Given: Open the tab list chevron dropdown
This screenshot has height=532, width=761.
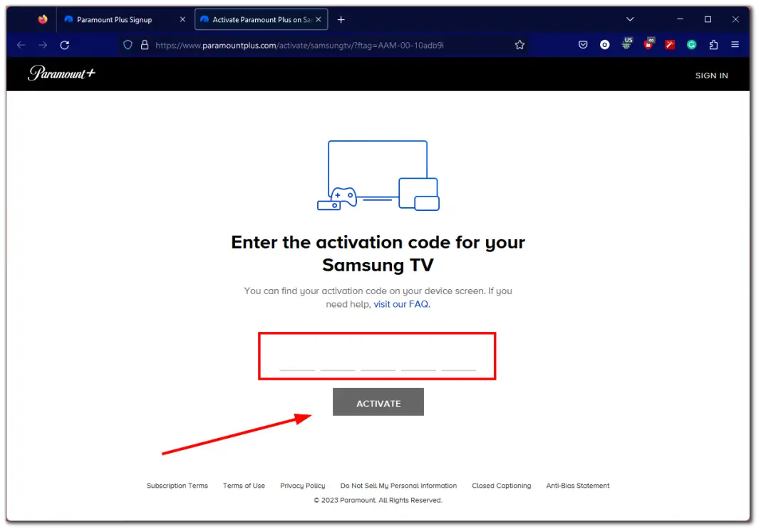Looking at the screenshot, I should [x=630, y=19].
